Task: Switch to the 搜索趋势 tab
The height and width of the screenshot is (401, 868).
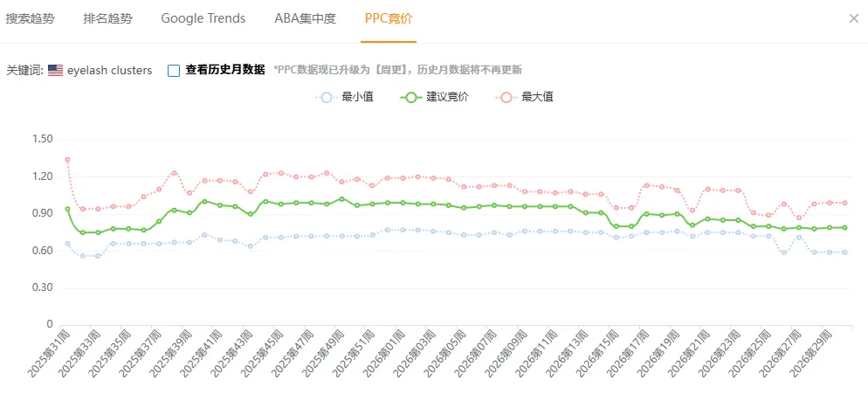Action: click(x=30, y=18)
